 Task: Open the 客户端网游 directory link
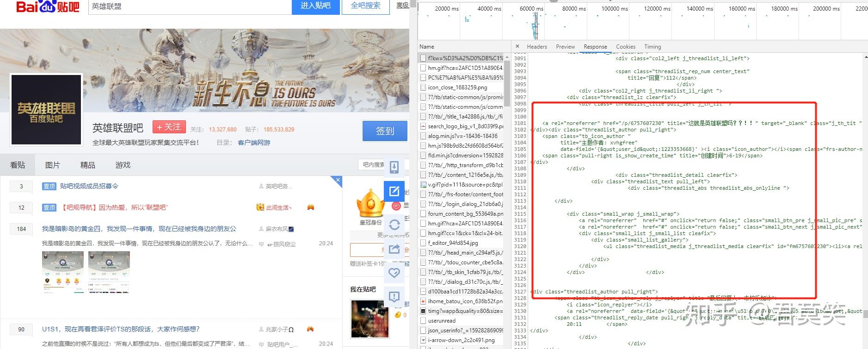pos(254,143)
